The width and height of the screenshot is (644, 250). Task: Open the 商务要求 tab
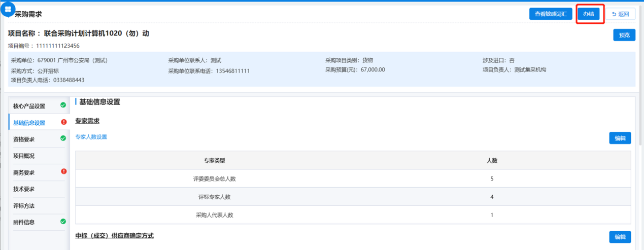click(24, 172)
